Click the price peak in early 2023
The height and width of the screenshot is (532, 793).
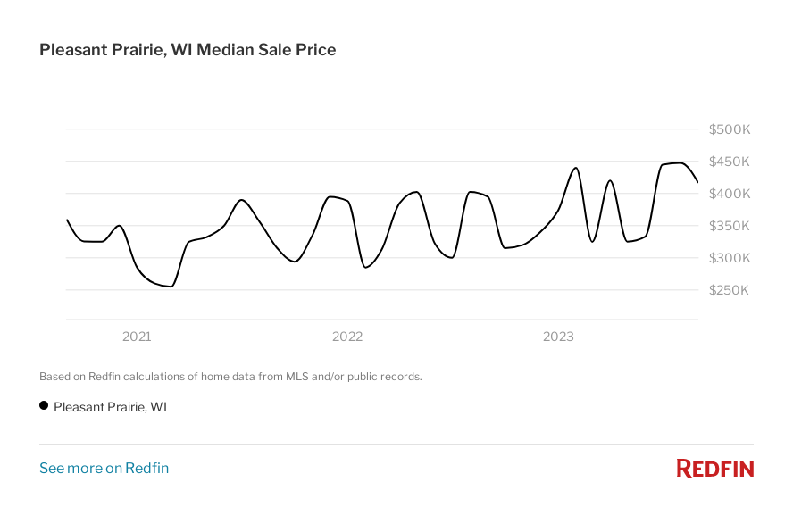click(575, 168)
